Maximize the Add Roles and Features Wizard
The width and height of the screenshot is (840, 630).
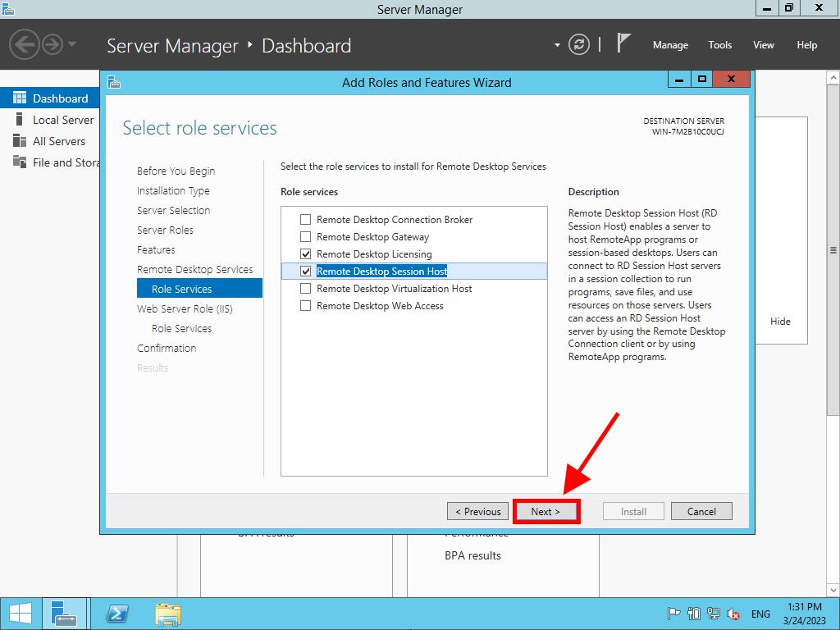point(702,80)
